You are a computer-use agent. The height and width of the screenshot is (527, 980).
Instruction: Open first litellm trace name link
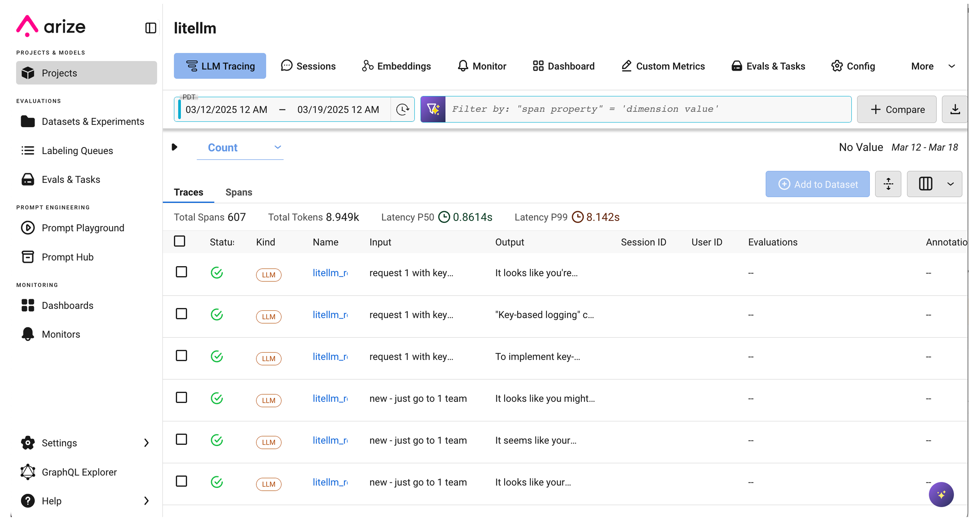[x=330, y=273]
